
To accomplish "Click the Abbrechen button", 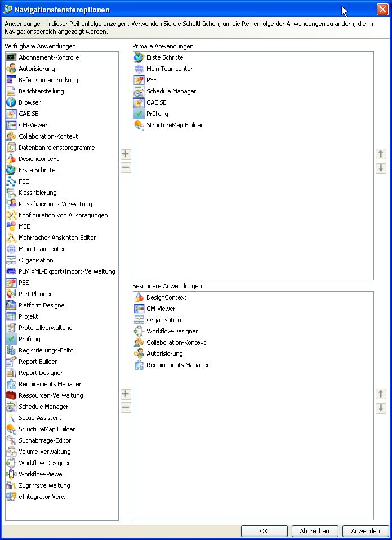I will point(314,531).
